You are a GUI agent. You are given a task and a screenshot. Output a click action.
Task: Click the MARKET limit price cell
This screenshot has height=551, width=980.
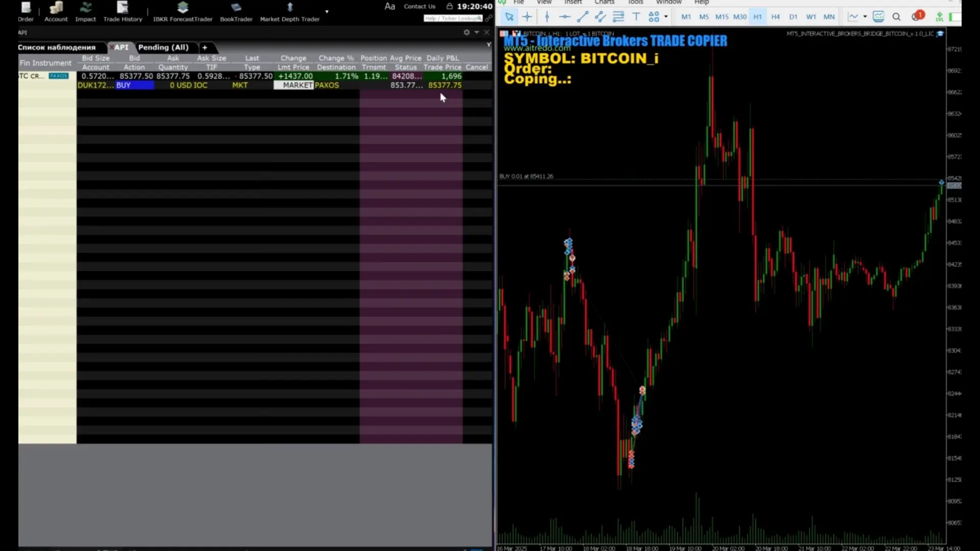tap(293, 85)
